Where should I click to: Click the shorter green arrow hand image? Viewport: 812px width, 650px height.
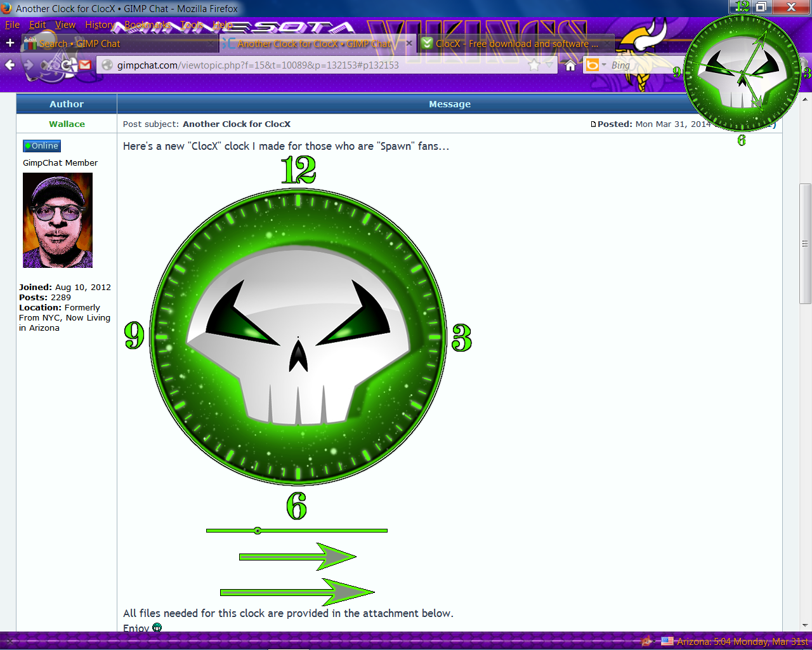point(298,557)
